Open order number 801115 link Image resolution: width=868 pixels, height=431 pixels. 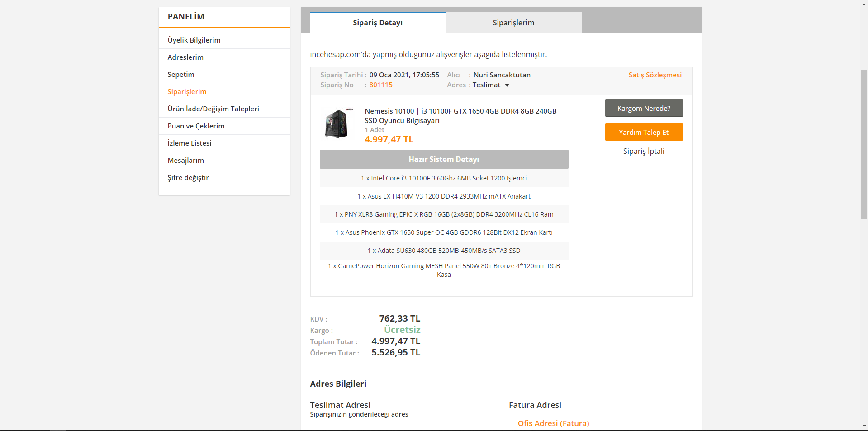pyautogui.click(x=381, y=85)
